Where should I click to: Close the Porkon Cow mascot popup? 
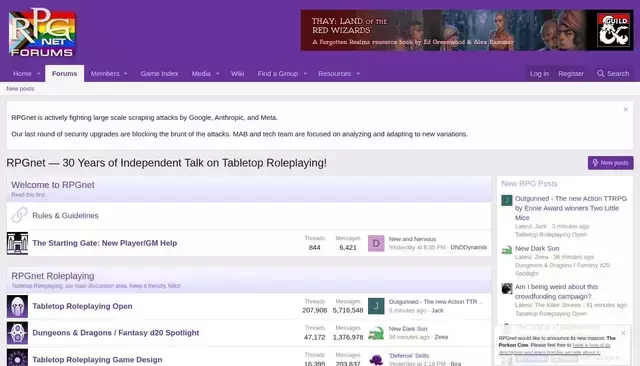623,333
